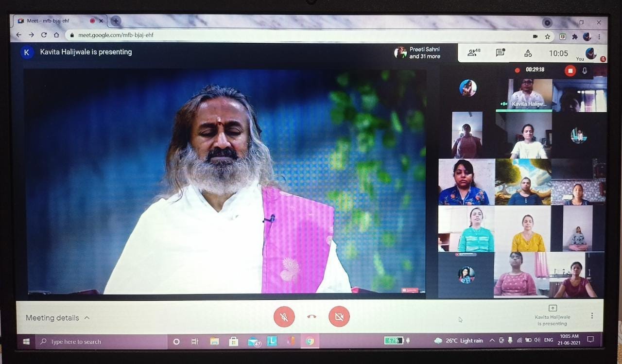Viewport: 622px width, 364px height.
Task: Launch File Explorer from the taskbar
Action: point(214,342)
